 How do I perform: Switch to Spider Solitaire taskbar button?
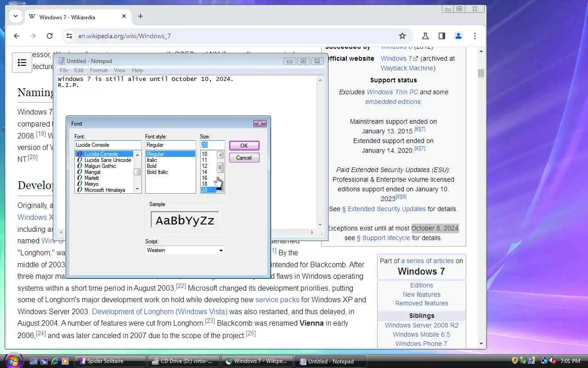click(110, 361)
